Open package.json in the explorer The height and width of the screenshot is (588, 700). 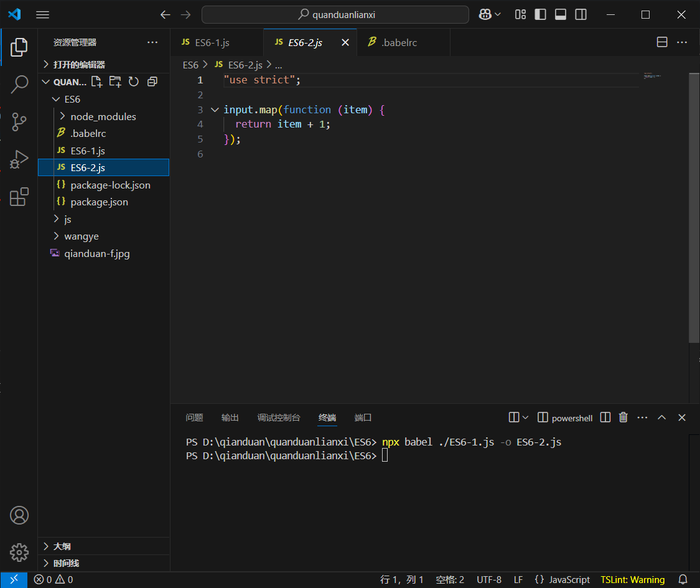99,202
